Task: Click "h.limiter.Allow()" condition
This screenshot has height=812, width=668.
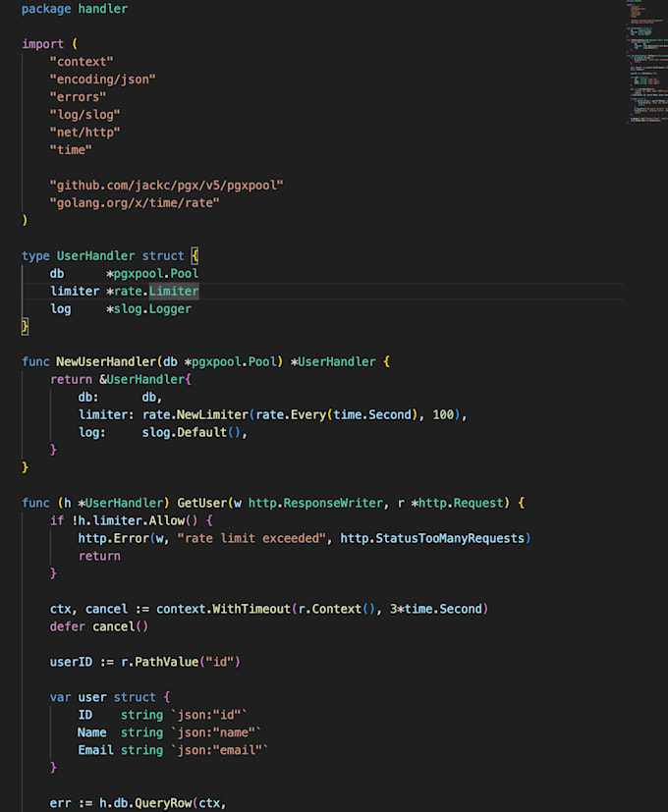Action: (139, 520)
